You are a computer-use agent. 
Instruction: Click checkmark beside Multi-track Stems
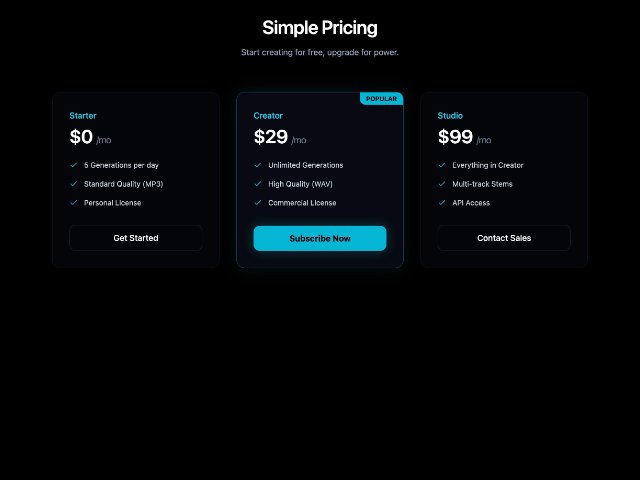[442, 184]
